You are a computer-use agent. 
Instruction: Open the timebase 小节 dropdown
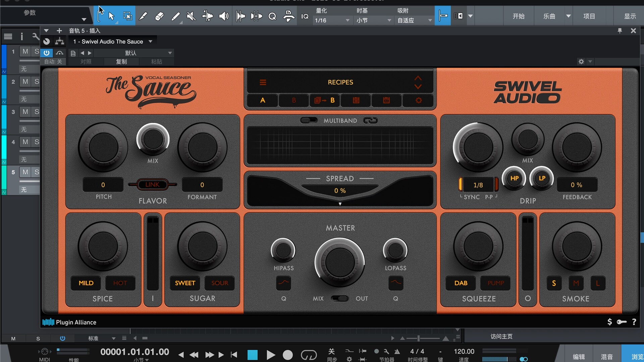373,20
